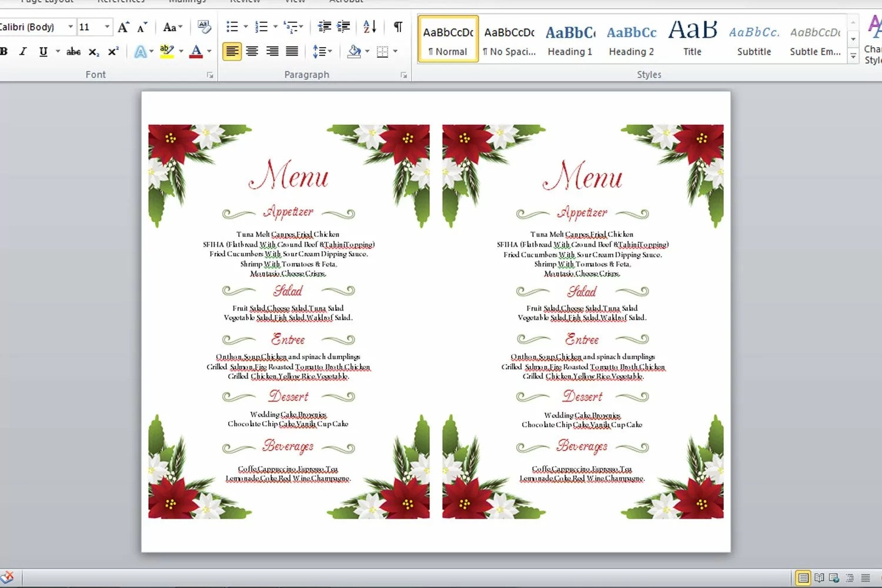
Task: Click the right page 'Entree' heading
Action: coord(582,339)
